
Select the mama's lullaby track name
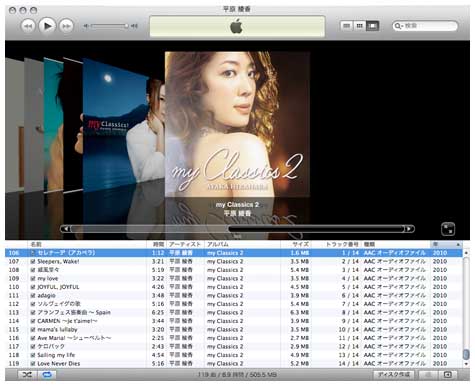point(57,329)
